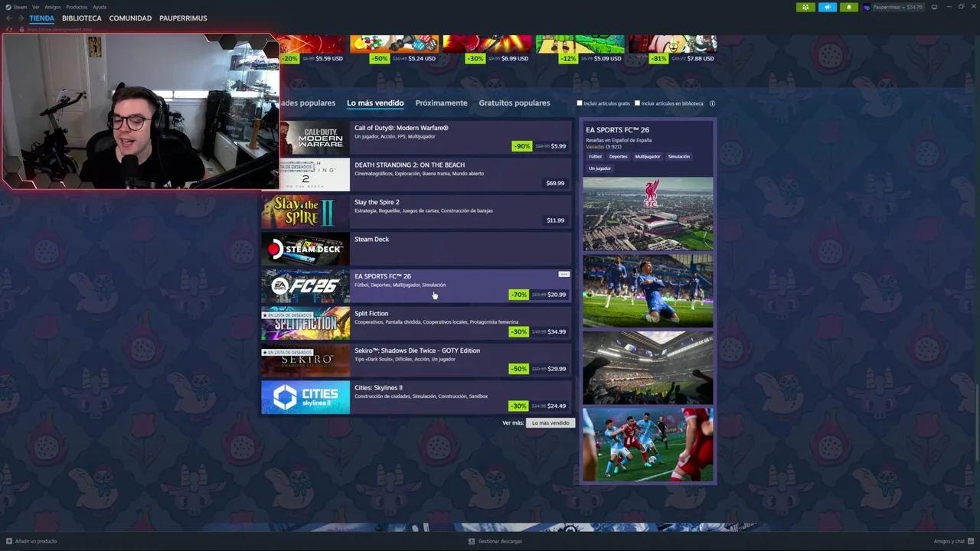Open the Ayuda menu
This screenshot has height=551, width=980.
tap(100, 7)
